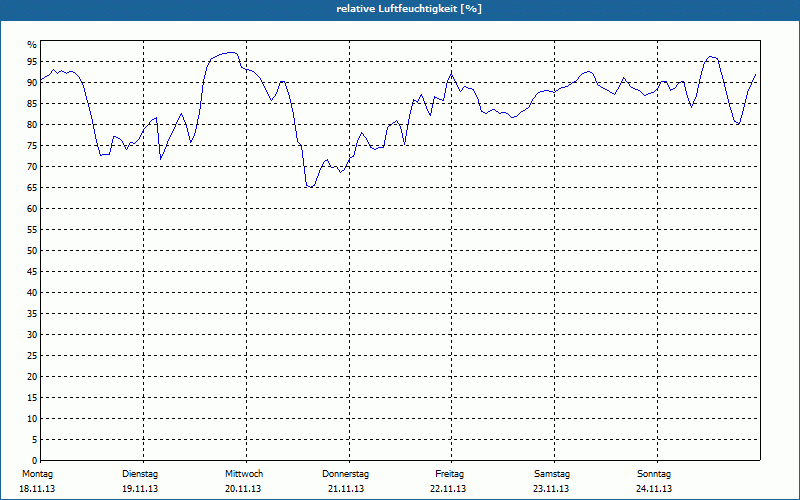Click the y-axis value '0'
800x500 pixels.
pyautogui.click(x=35, y=461)
